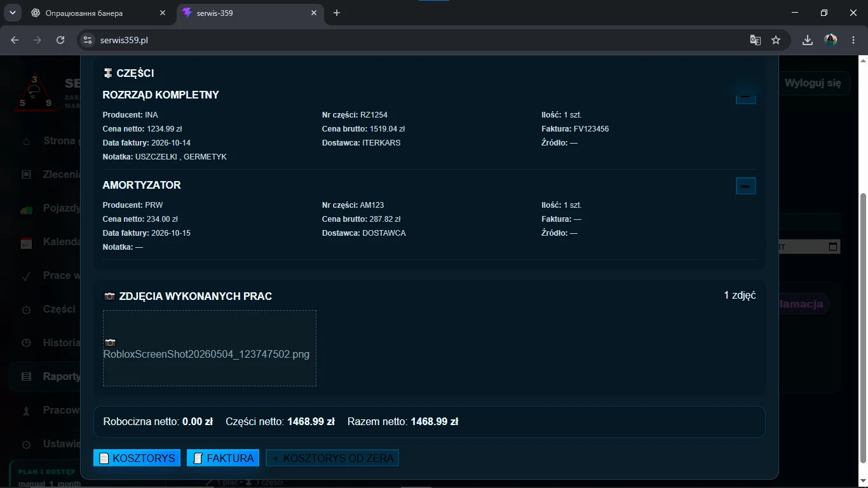Create a FAKTURA invoice

tap(223, 458)
